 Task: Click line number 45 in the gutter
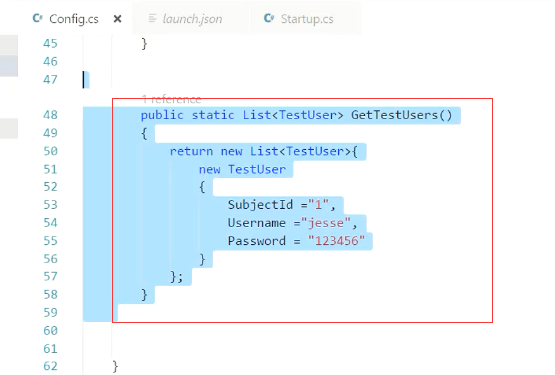pyautogui.click(x=50, y=43)
